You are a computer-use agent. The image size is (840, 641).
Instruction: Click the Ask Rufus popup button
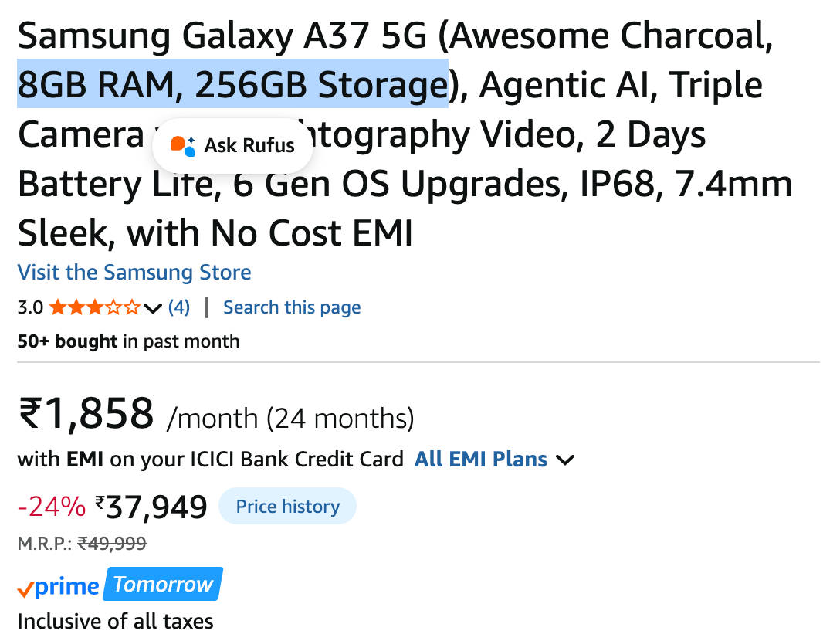click(232, 145)
